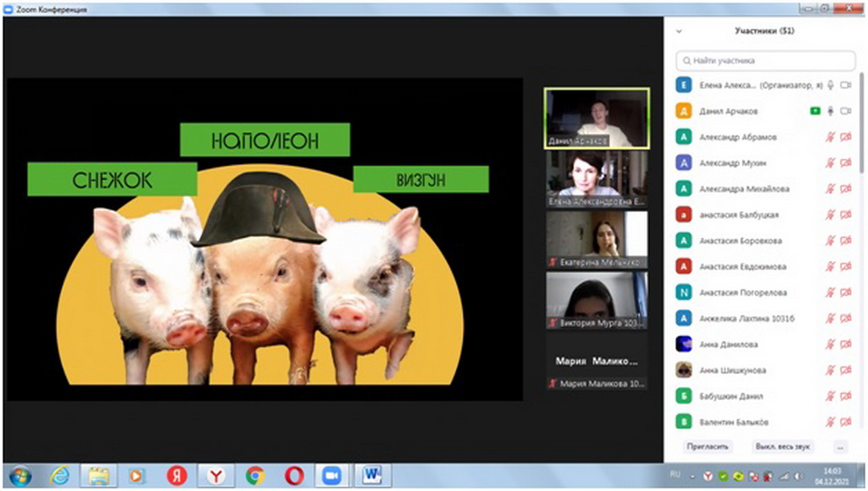Viewport: 868px width, 491px height.
Task: Switch RU keyboard language in tray
Action: 675,476
